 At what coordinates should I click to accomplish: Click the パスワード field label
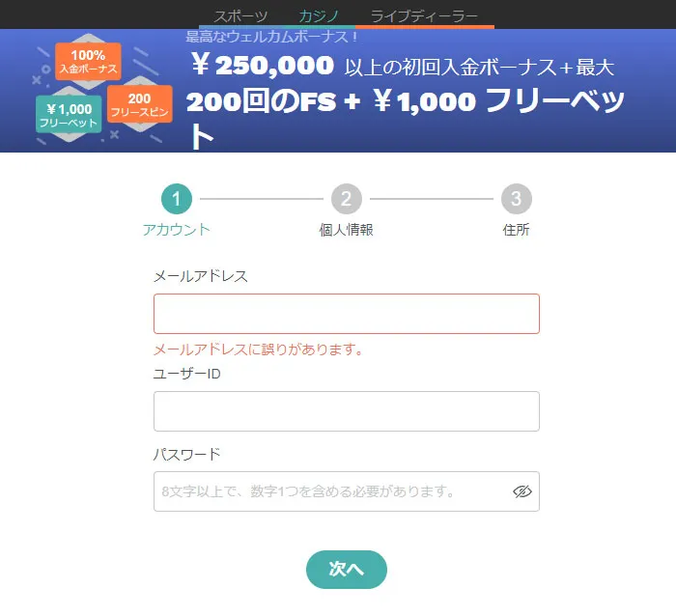pos(187,454)
